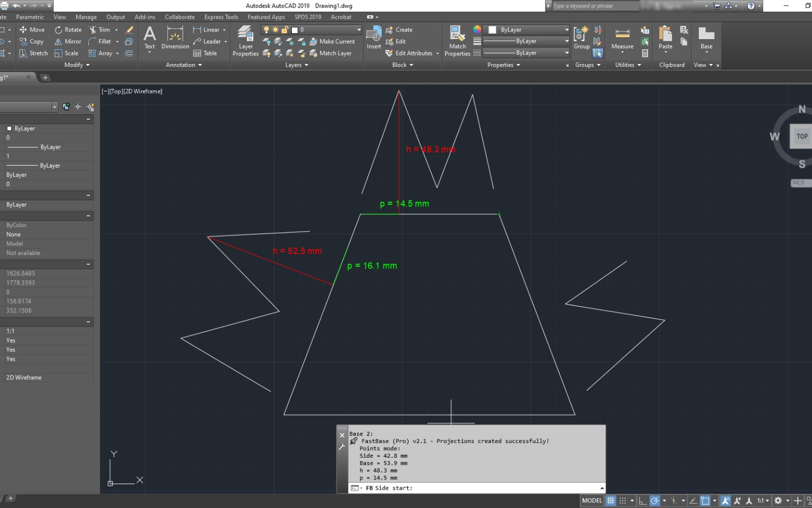Open the object color ByLayer dropdown
Viewport: 812px width, 508px height.
point(526,29)
